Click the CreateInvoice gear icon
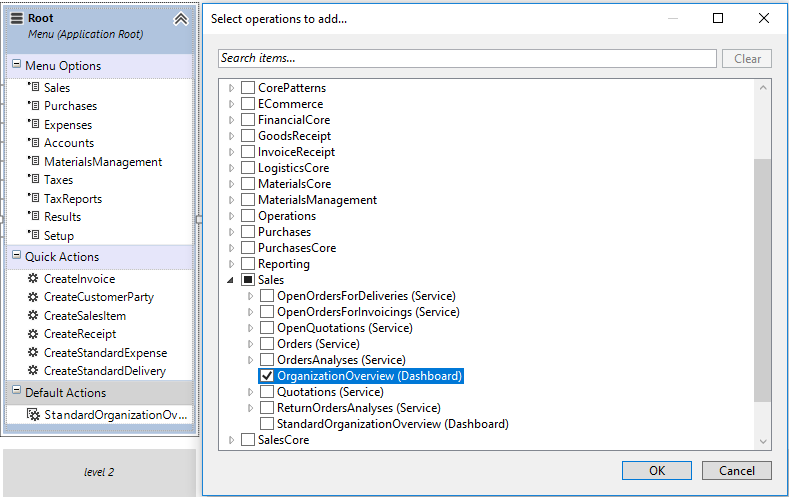This screenshot has width=789, height=497. click(33, 278)
